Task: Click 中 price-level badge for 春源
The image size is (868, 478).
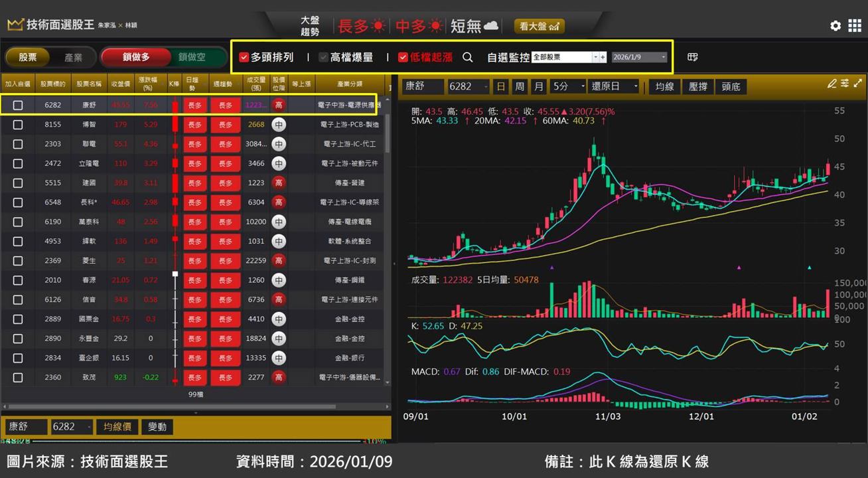Action: coord(279,280)
